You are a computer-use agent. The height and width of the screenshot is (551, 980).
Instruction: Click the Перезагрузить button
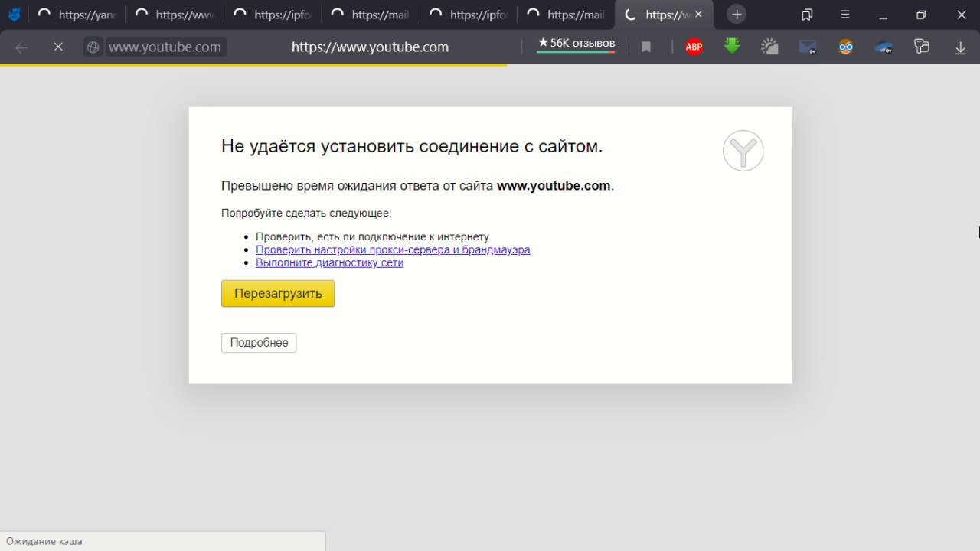(278, 294)
